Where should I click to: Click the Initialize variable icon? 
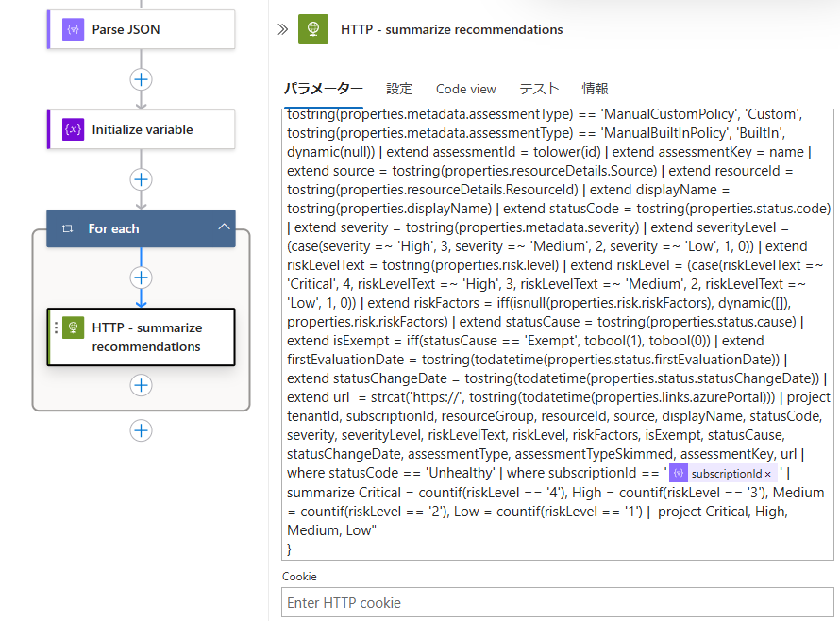pyautogui.click(x=73, y=129)
